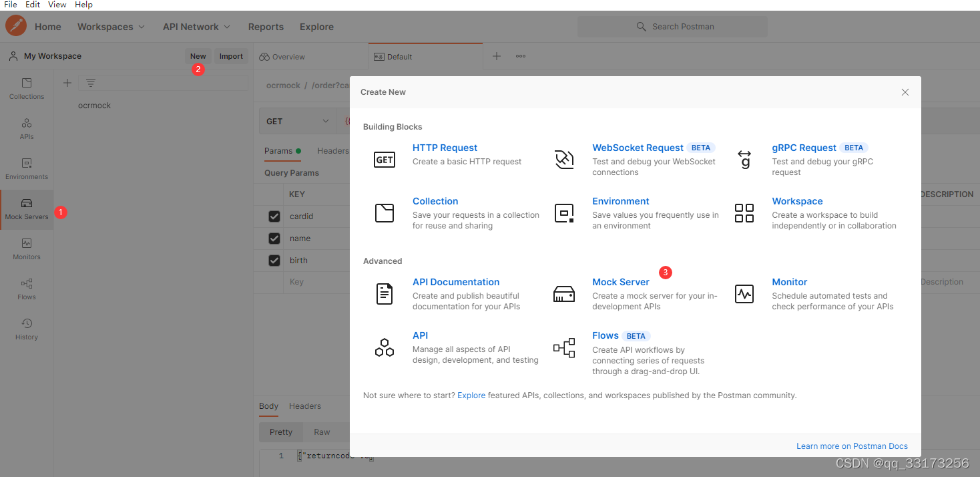Click the filter icon in the sidebar search
Viewport: 980px width, 477px height.
[91, 83]
